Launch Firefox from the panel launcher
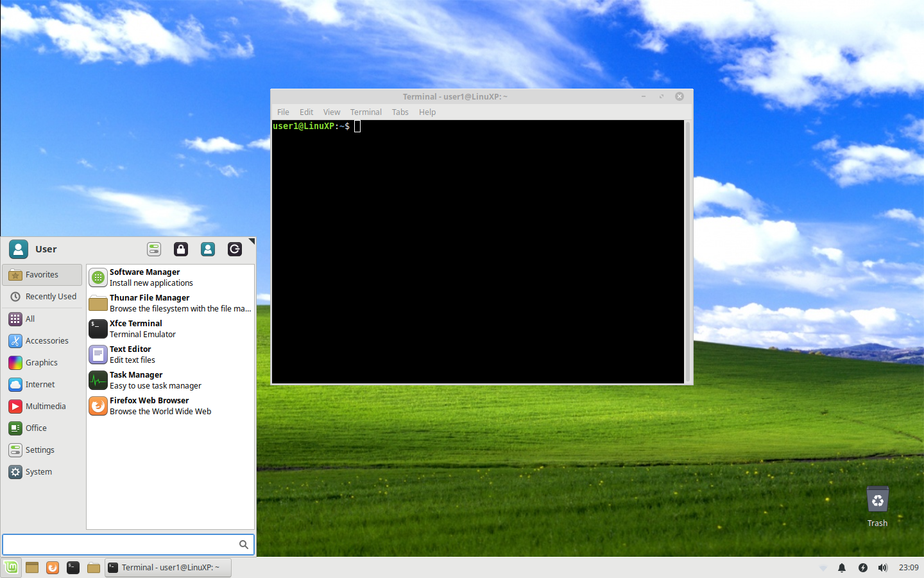 click(x=53, y=567)
